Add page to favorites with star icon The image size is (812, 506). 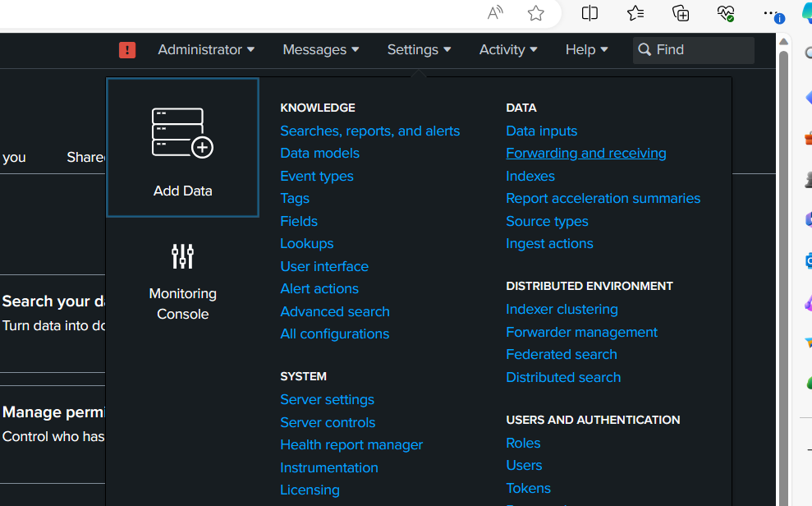(x=536, y=13)
